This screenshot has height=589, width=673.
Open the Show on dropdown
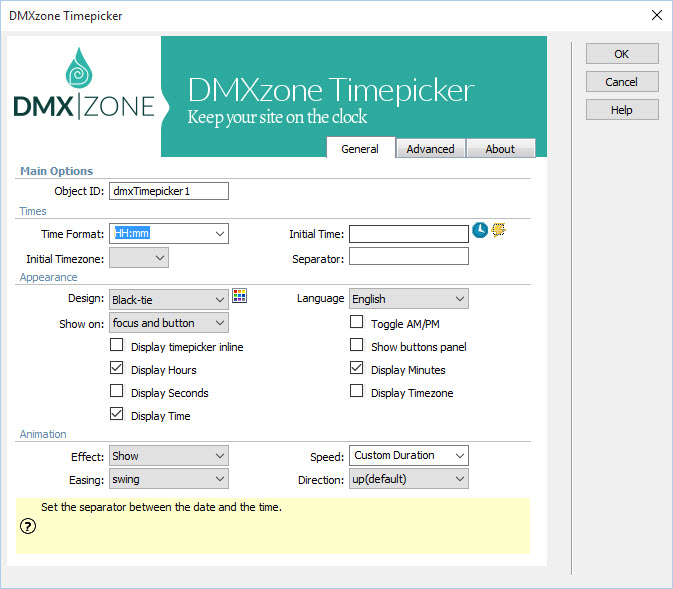click(169, 323)
